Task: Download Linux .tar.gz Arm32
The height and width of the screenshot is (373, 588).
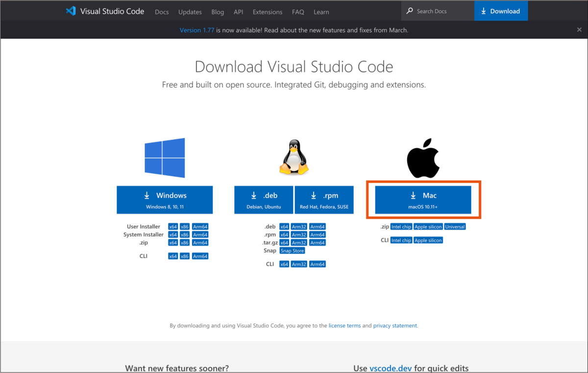Action: (x=299, y=243)
